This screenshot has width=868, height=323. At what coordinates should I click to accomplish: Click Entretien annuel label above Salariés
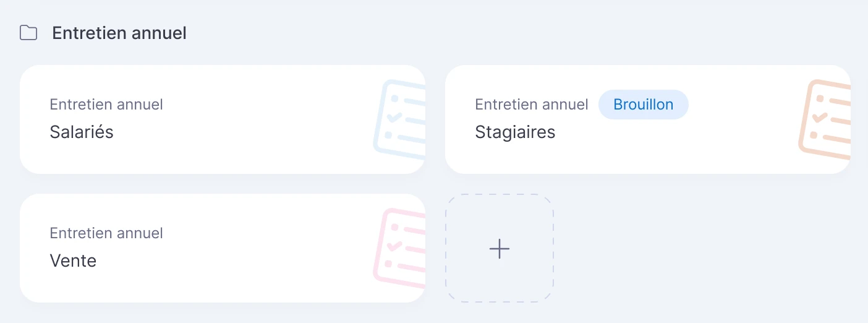[x=106, y=105]
